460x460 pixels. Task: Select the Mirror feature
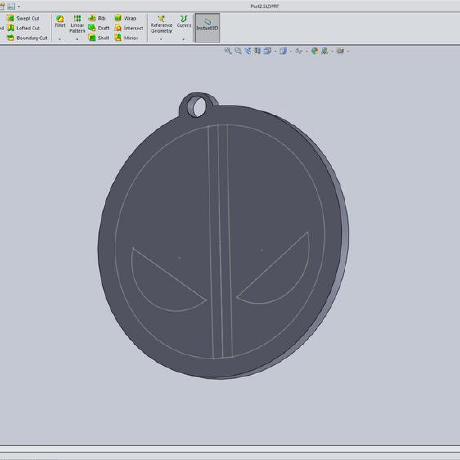coord(126,38)
